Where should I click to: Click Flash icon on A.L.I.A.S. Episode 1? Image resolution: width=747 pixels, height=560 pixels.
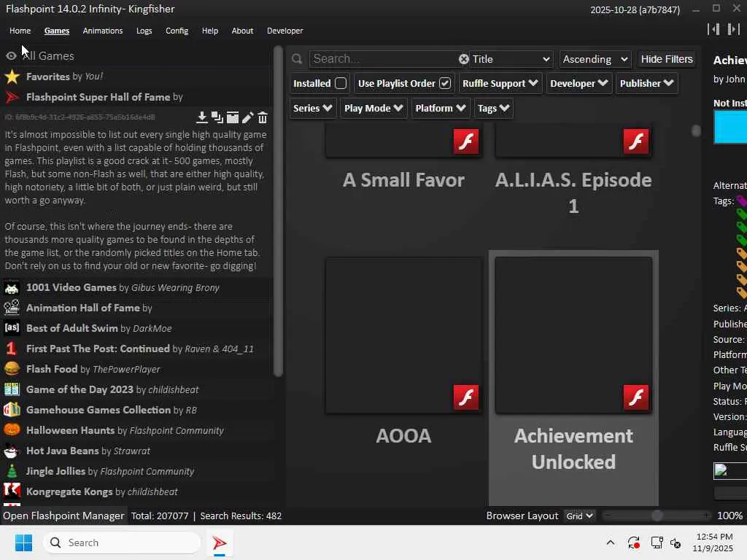click(x=636, y=141)
